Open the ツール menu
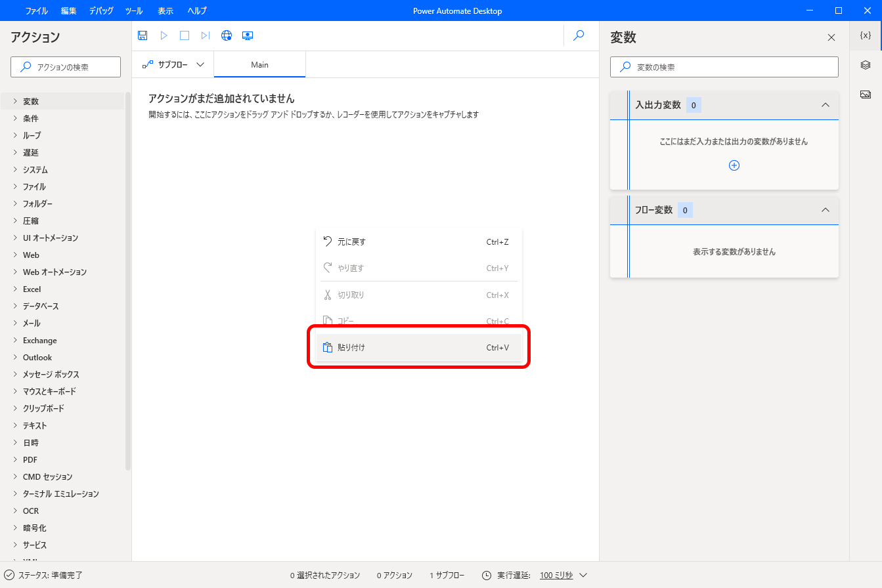 (x=135, y=10)
